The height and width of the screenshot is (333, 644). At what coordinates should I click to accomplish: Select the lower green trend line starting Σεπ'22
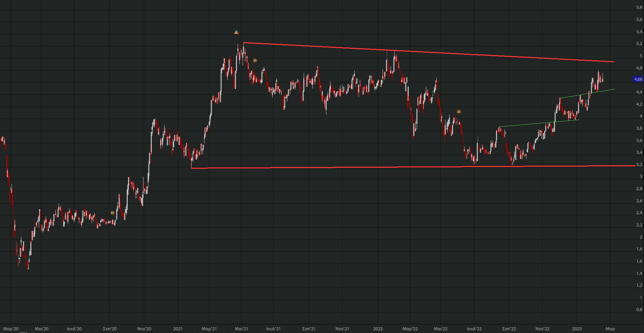[539, 123]
